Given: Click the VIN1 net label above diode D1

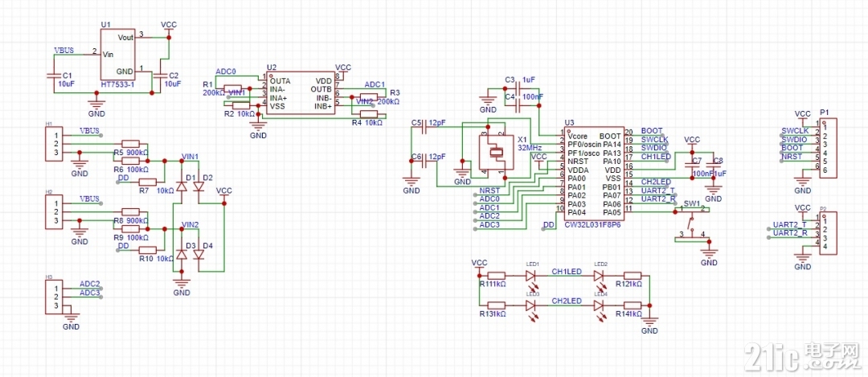Looking at the screenshot, I should (190, 157).
